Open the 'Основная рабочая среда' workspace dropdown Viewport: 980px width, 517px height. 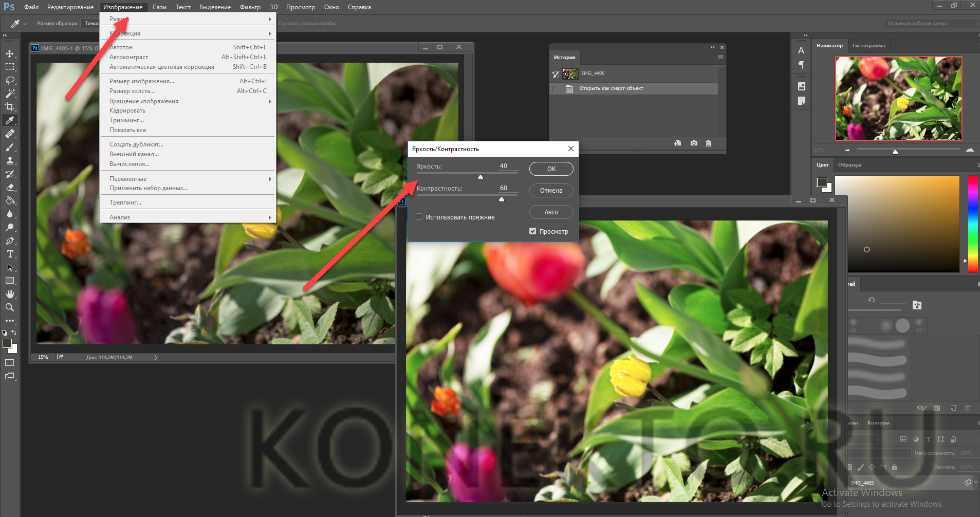[931, 24]
